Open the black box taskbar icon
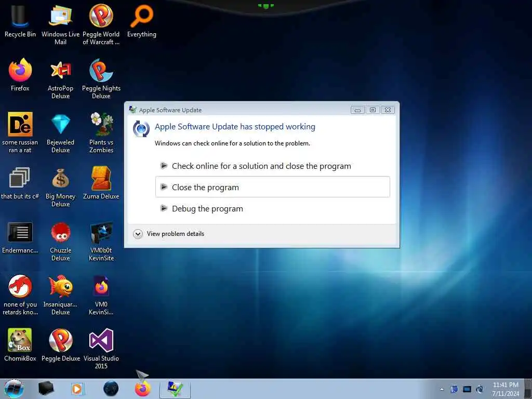The width and height of the screenshot is (532, 399). [x=46, y=389]
